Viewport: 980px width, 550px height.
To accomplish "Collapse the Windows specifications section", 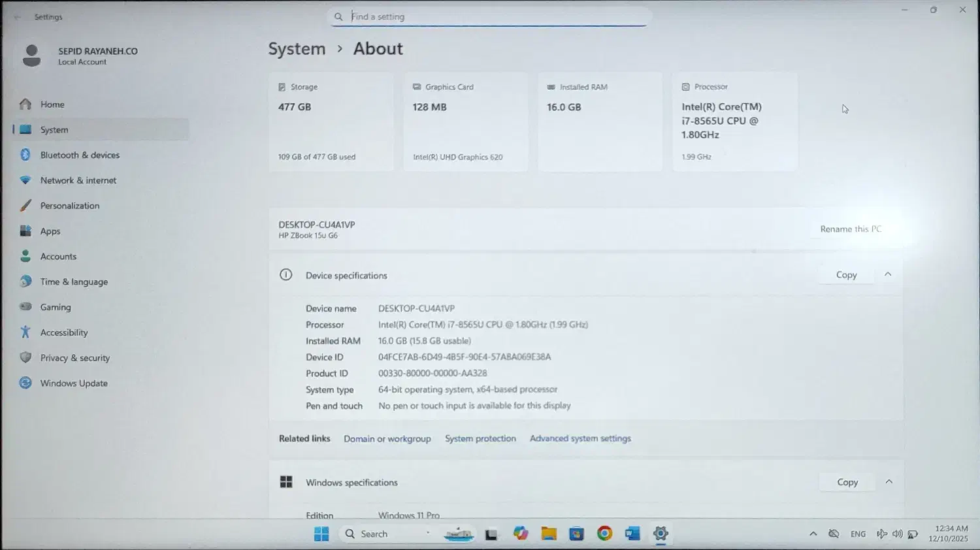I will coord(889,481).
